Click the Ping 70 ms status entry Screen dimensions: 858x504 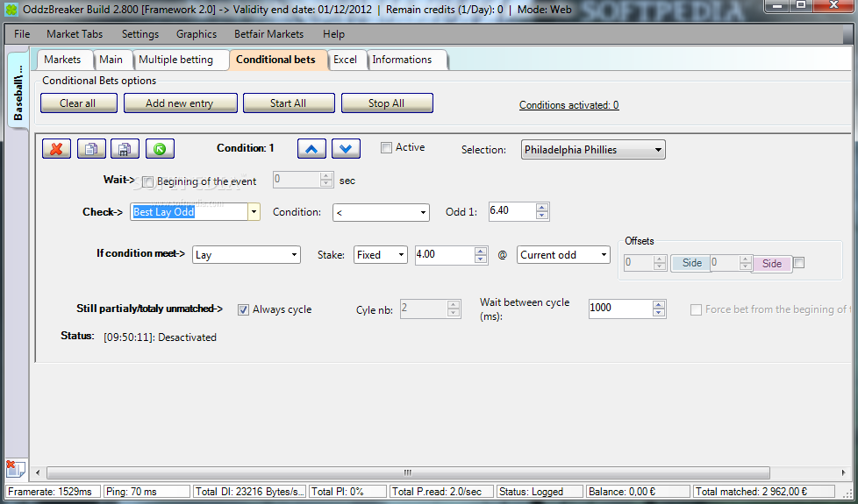[x=147, y=492]
